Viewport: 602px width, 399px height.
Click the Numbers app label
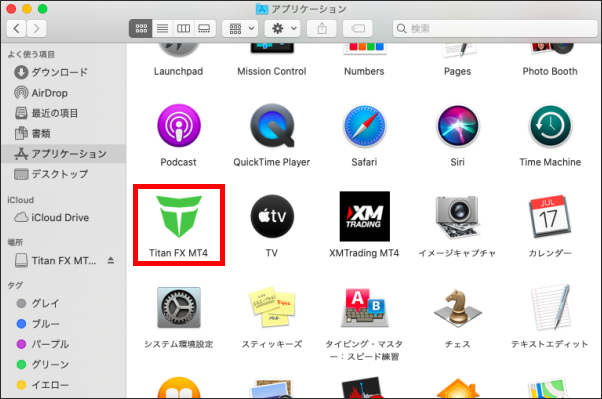click(x=364, y=71)
